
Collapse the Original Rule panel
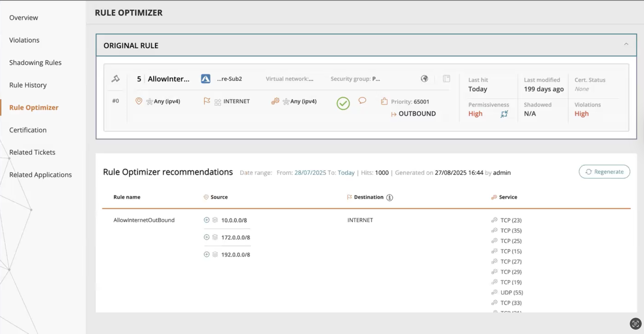[x=626, y=44]
